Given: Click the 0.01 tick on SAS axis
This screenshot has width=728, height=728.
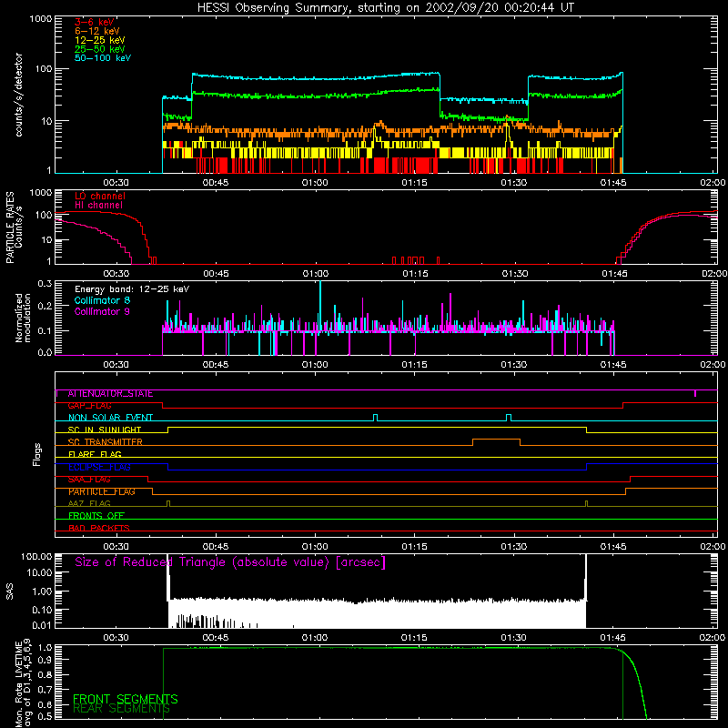Looking at the screenshot, I should pos(42,625).
